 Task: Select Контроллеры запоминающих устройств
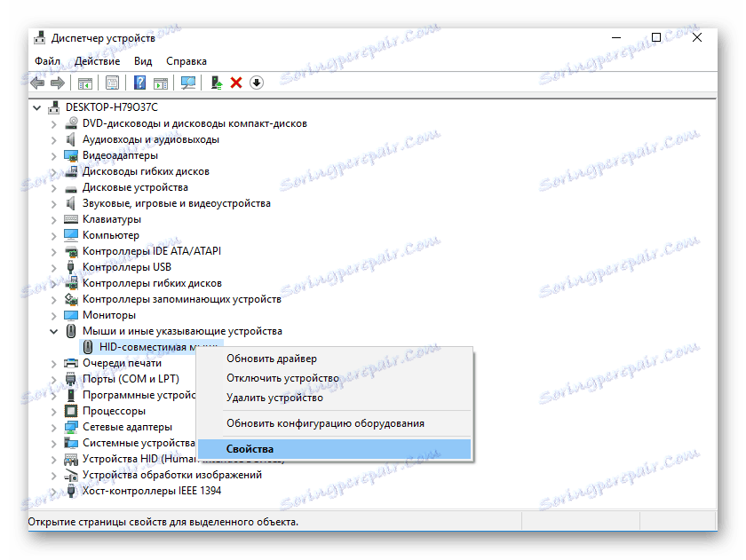coord(182,299)
